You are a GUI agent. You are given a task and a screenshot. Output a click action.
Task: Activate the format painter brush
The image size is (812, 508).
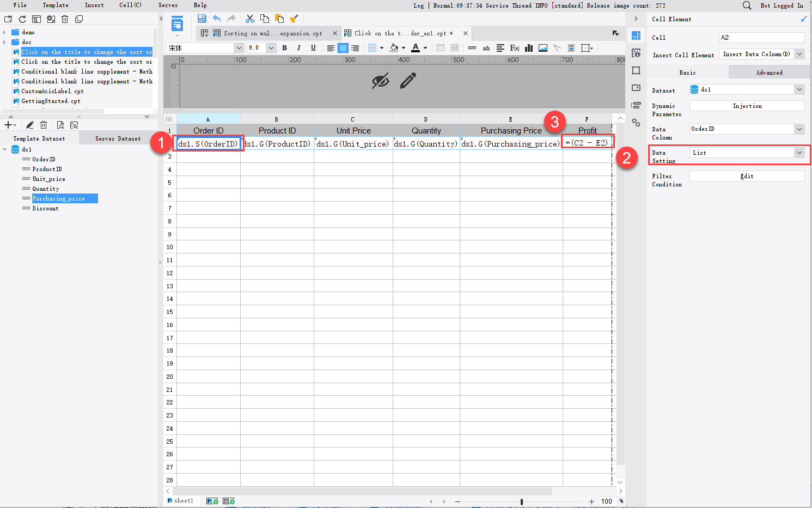click(294, 19)
